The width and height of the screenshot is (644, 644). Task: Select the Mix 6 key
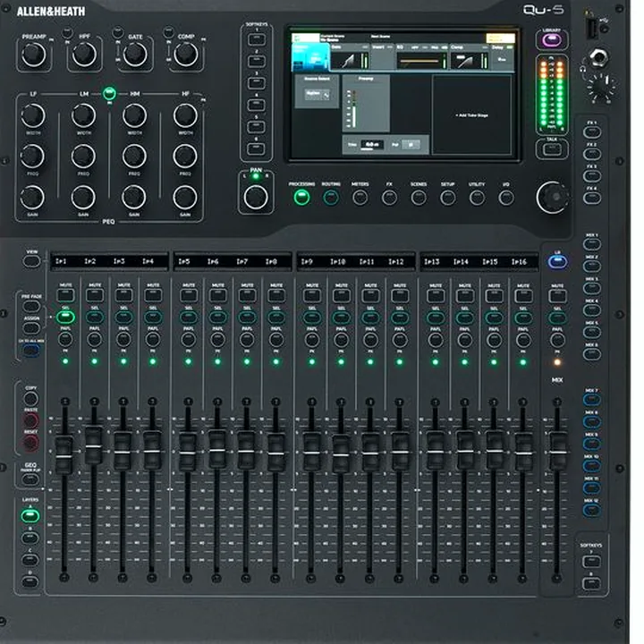[x=592, y=354]
